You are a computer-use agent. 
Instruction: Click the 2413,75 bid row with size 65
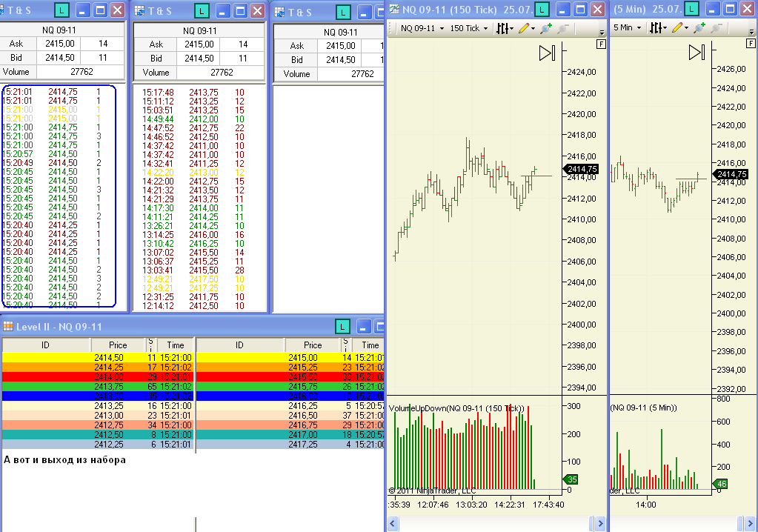[x=98, y=387]
